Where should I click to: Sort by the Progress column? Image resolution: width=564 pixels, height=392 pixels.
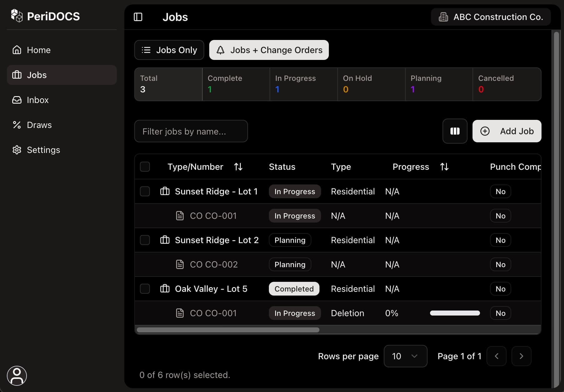[x=444, y=166]
